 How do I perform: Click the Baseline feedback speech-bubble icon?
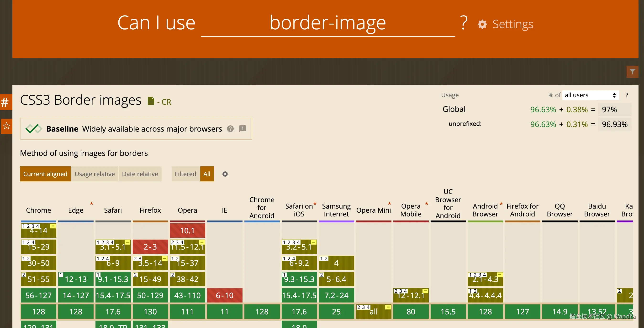tap(243, 129)
